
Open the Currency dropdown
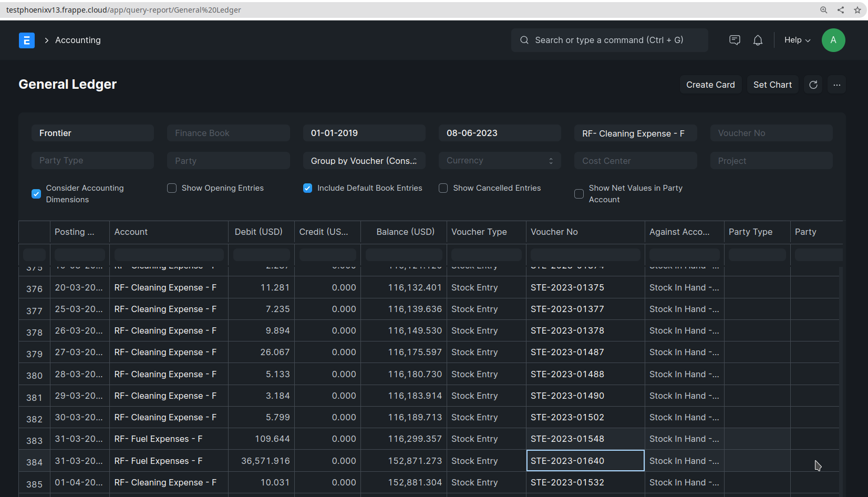coord(499,160)
